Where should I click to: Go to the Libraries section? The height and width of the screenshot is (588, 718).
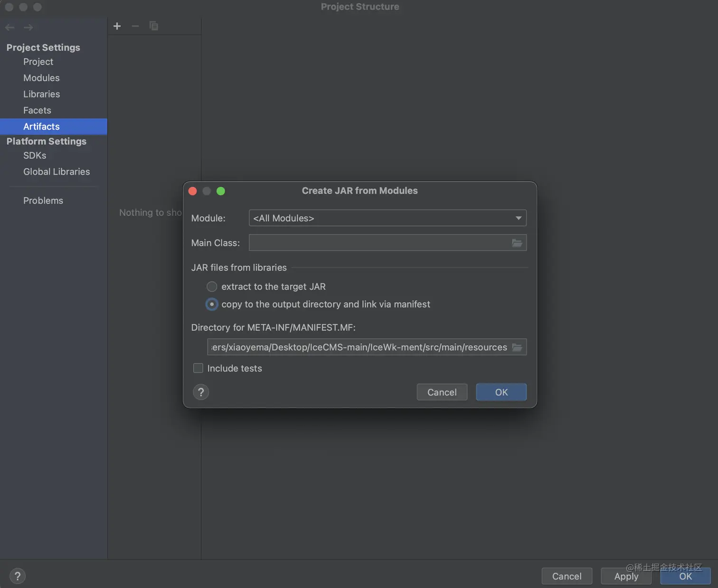[41, 94]
